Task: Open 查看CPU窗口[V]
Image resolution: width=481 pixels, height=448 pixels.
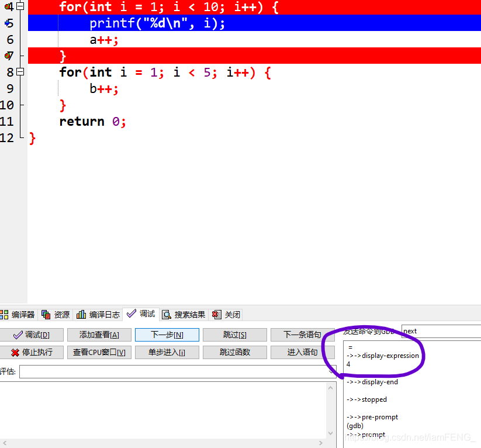Action: pyautogui.click(x=99, y=352)
